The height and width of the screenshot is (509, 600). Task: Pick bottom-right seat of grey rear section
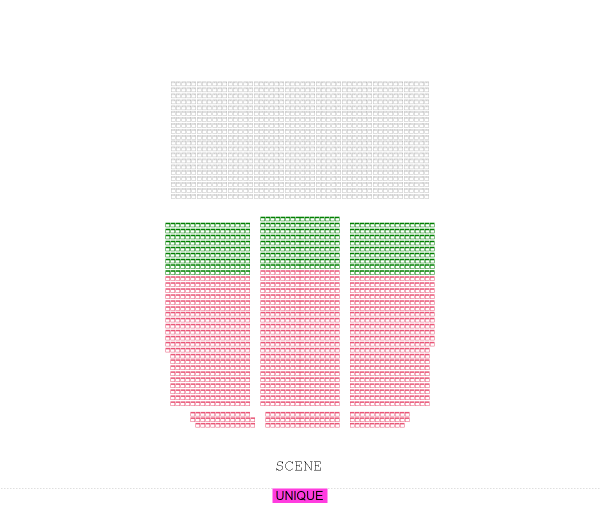(x=426, y=196)
